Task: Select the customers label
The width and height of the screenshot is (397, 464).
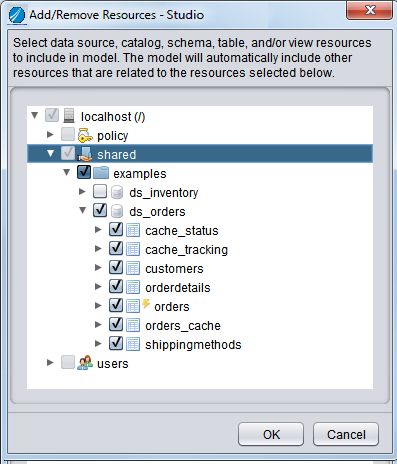Action: click(x=174, y=269)
